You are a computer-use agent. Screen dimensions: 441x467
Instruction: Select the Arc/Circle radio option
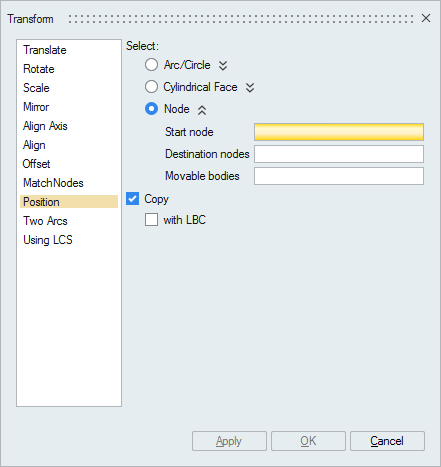151,65
